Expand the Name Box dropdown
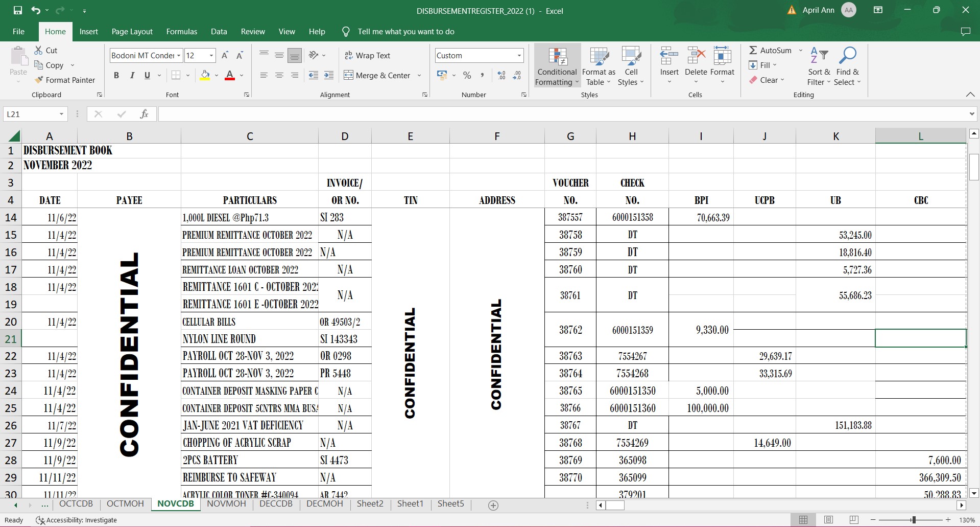 tap(61, 114)
